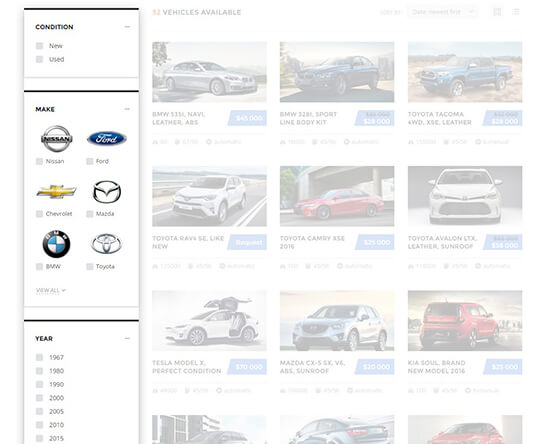Click the Nissan brand logo

(57, 139)
